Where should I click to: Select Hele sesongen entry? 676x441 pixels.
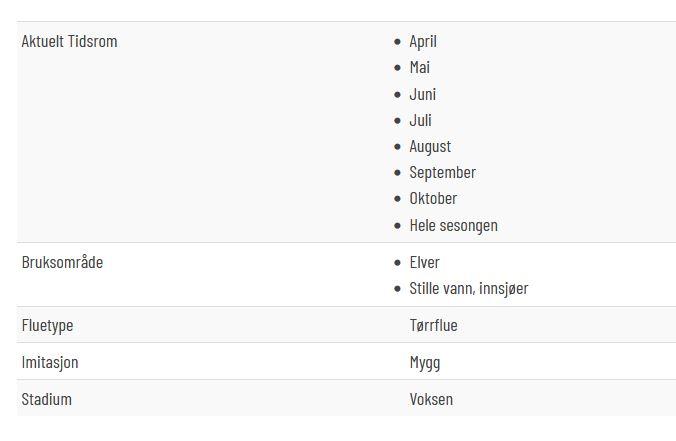click(x=454, y=225)
